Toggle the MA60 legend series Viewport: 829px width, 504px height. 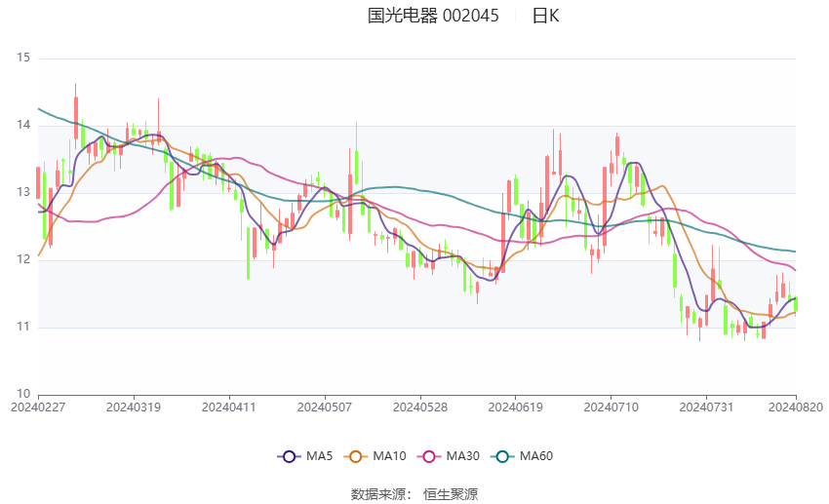[522, 456]
